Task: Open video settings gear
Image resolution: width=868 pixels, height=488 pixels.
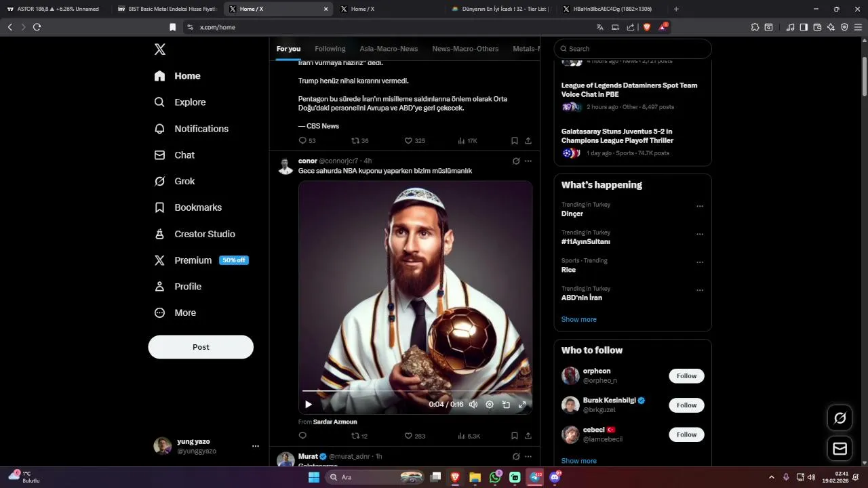Action: [x=490, y=405]
